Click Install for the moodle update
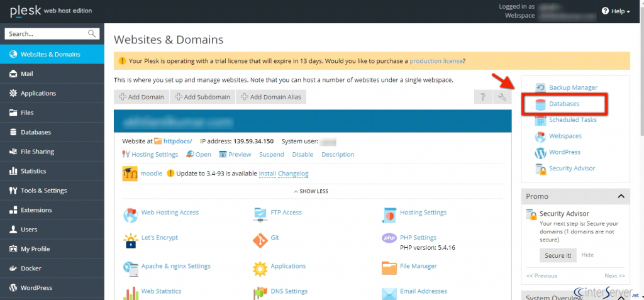Viewport: 644px width, 300px height. [x=267, y=174]
